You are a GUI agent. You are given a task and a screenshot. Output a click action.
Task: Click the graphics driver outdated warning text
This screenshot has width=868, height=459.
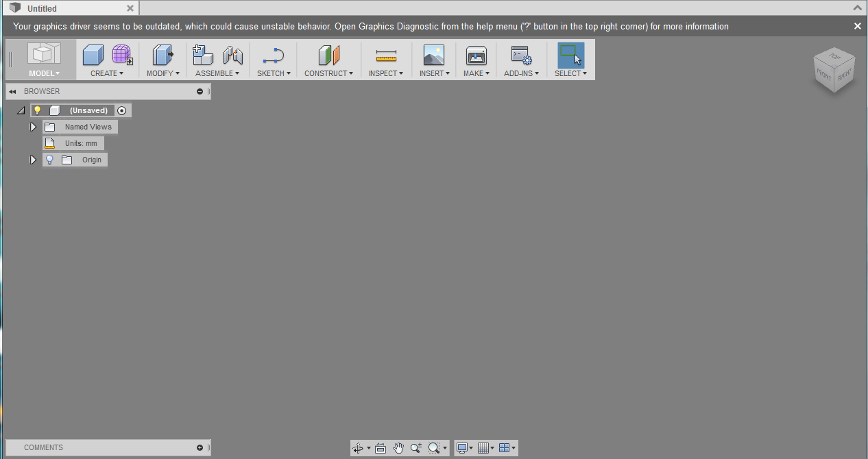point(371,26)
